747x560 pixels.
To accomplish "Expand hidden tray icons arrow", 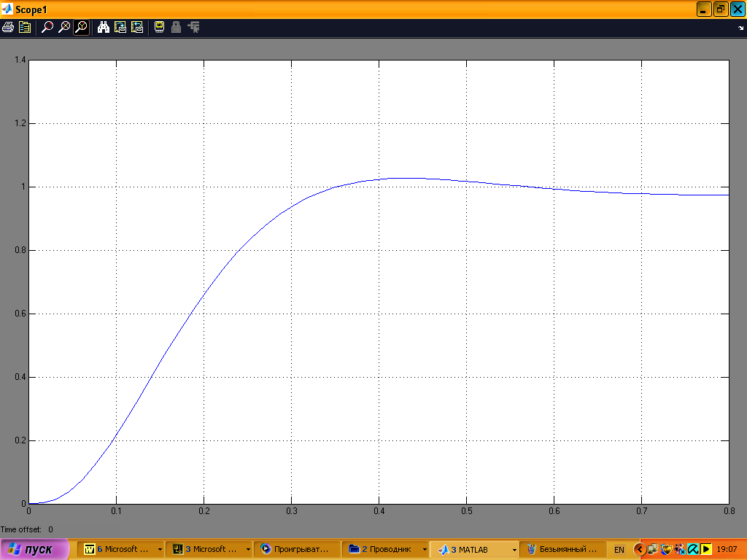I will point(639,550).
